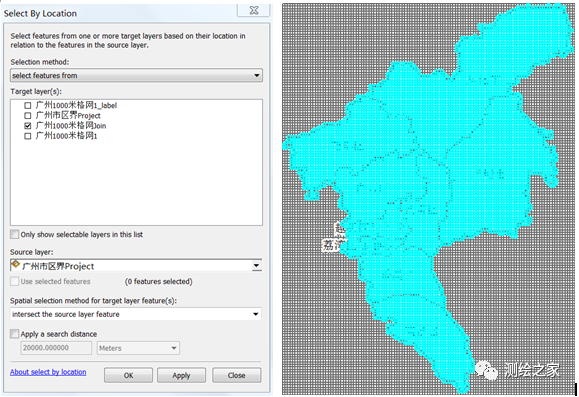This screenshot has height=397, width=579.
Task: Open the Meters distance unit dropdown
Action: pyautogui.click(x=138, y=348)
